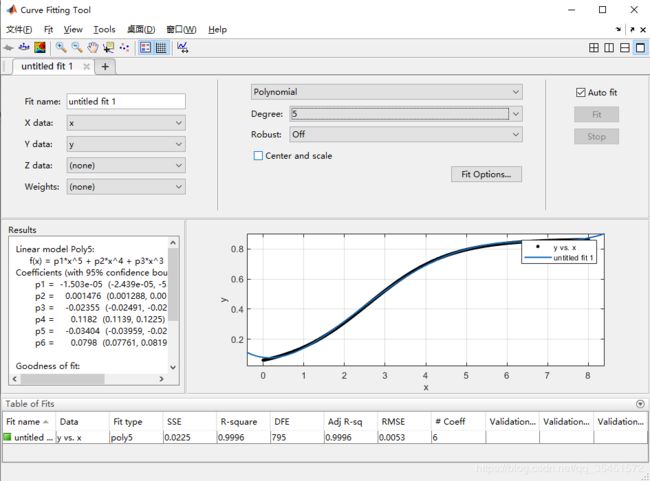Click the RMSE column header
Viewport: 650px width, 481px height.
pyautogui.click(x=404, y=422)
